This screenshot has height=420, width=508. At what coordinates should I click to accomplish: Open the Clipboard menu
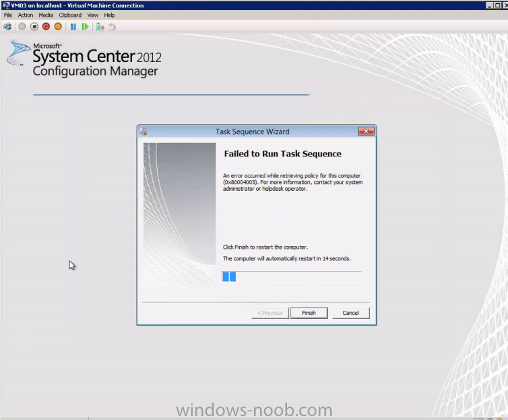(x=70, y=16)
